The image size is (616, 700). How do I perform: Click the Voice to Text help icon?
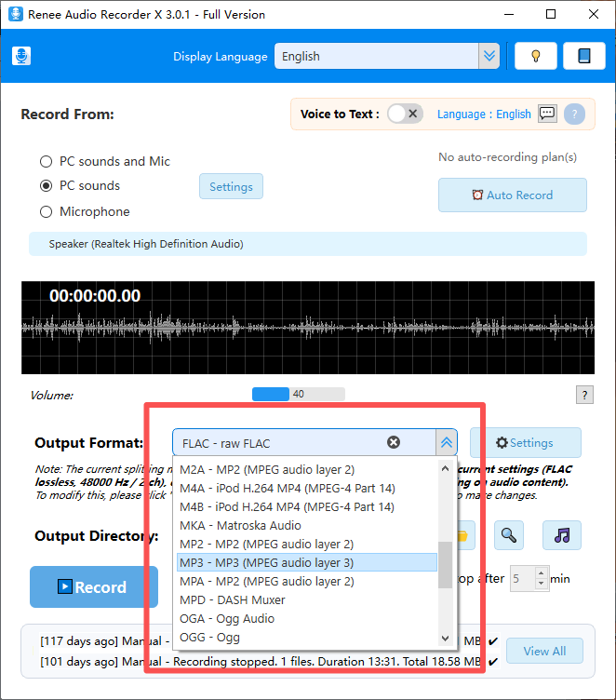574,114
